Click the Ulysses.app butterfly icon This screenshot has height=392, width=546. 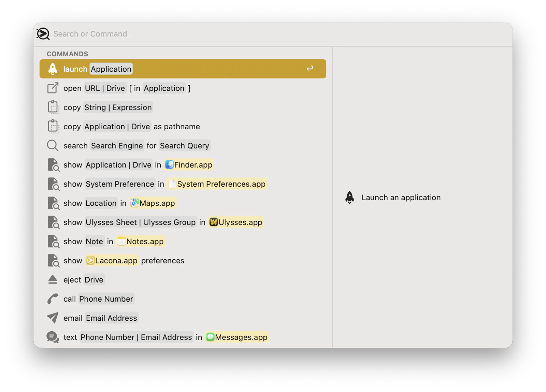213,222
